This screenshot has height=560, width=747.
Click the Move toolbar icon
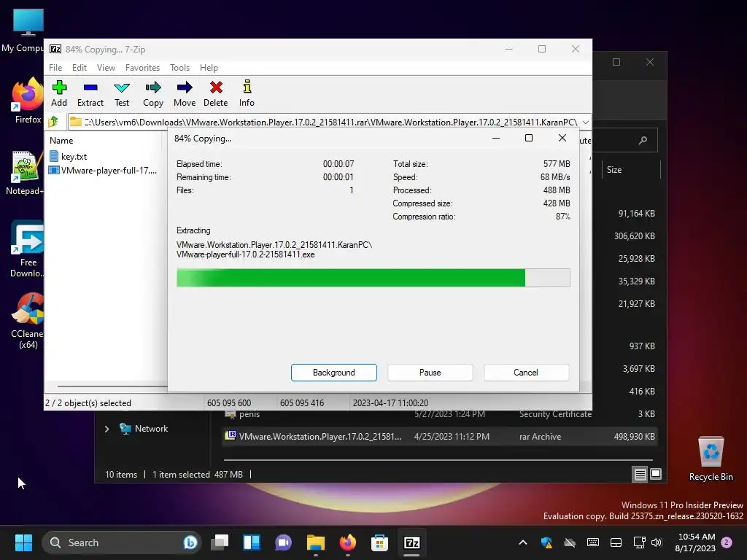point(185,93)
